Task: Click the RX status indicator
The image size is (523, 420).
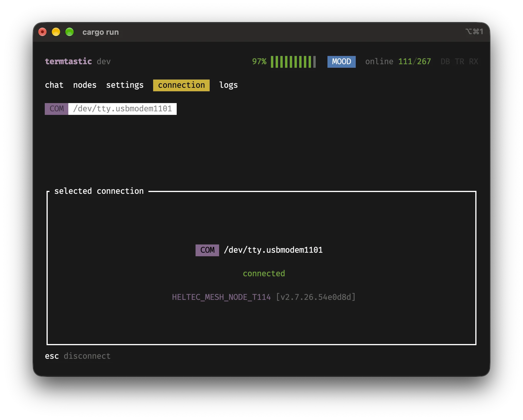Action: (474, 62)
